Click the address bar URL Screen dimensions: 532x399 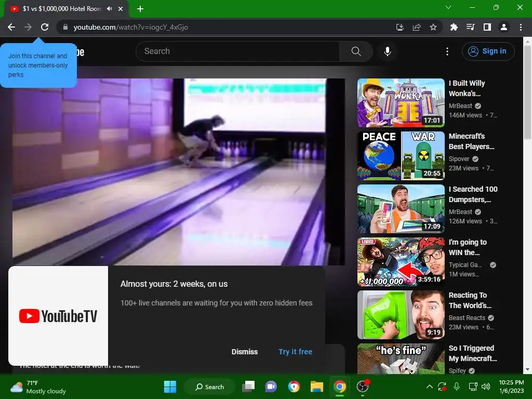(130, 27)
